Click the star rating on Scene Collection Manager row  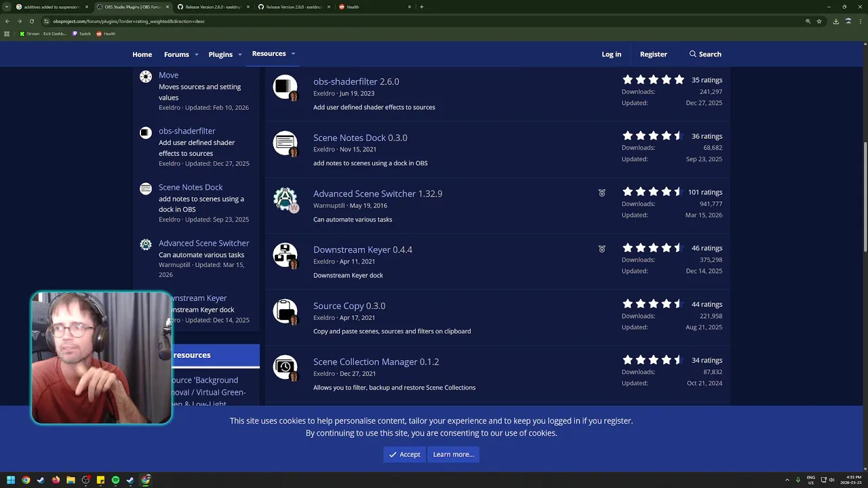[653, 360]
